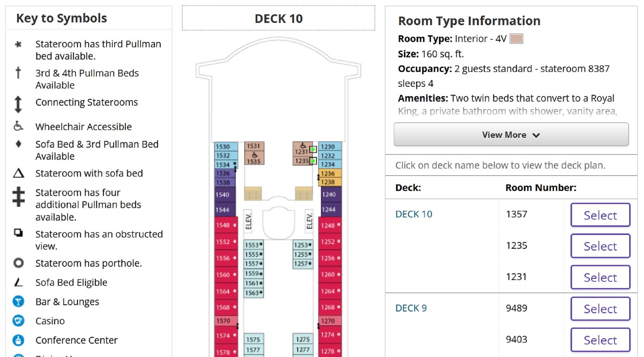Click the stateroom with sofa bed triangle icon
Image resolution: width=644 pixels, height=357 pixels.
pyautogui.click(x=18, y=173)
